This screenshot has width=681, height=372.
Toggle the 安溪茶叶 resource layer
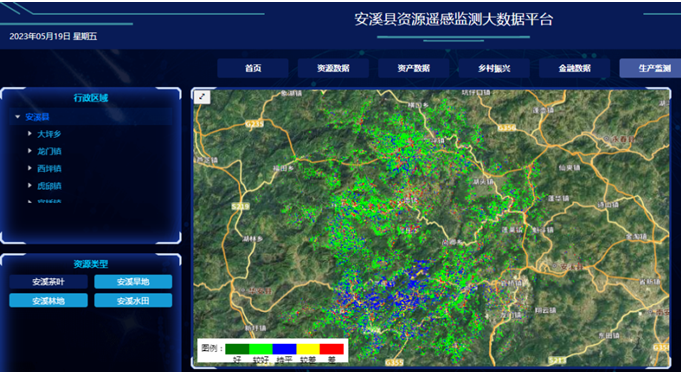point(48,282)
